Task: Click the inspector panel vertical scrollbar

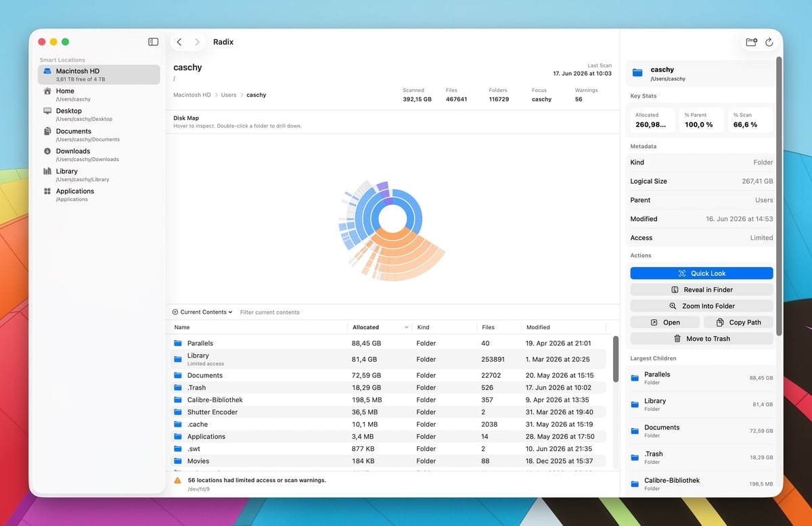Action: pos(779,196)
